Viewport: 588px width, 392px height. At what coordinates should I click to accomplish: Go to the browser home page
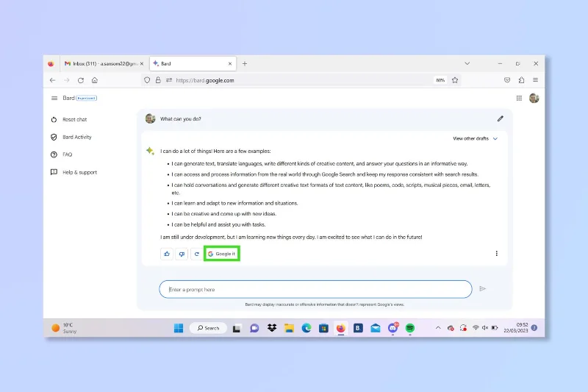point(95,80)
